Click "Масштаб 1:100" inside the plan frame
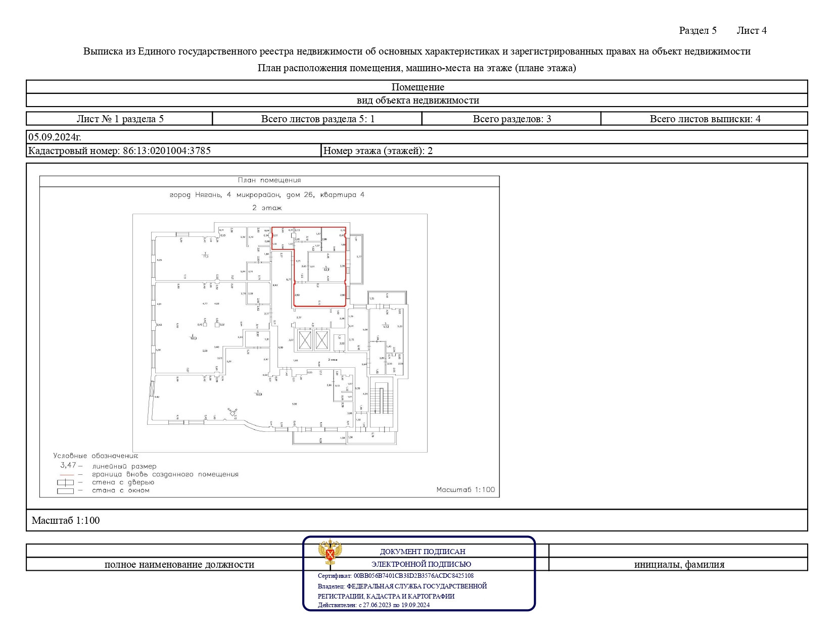This screenshot has height=644, width=834. [x=466, y=489]
